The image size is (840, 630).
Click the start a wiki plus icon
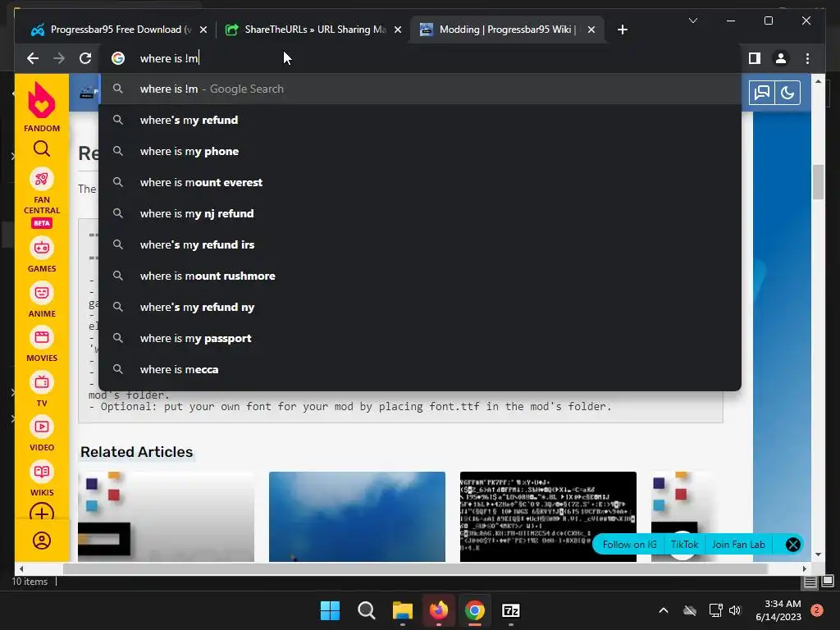(41, 512)
